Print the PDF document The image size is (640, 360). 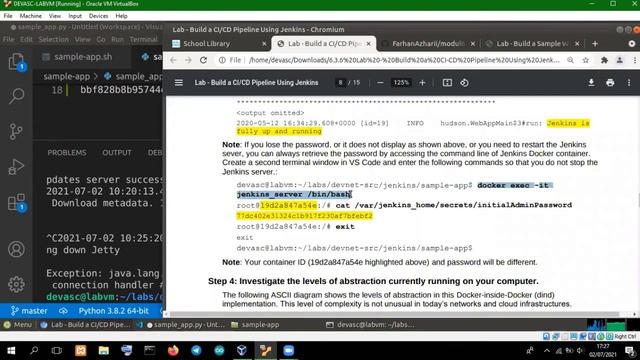coord(610,82)
